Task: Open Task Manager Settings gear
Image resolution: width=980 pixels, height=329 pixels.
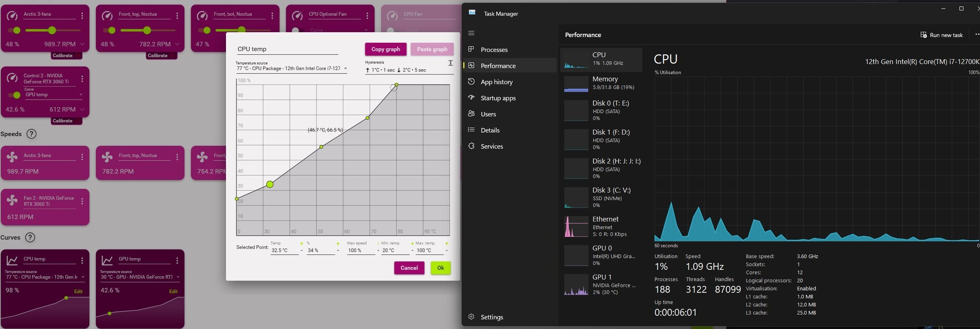Action: click(471, 317)
